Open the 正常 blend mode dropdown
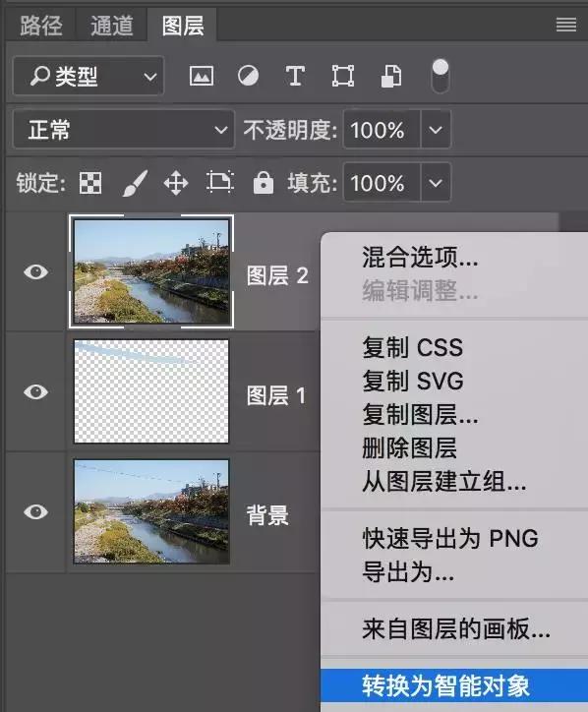This screenshot has height=712, width=588. click(124, 130)
